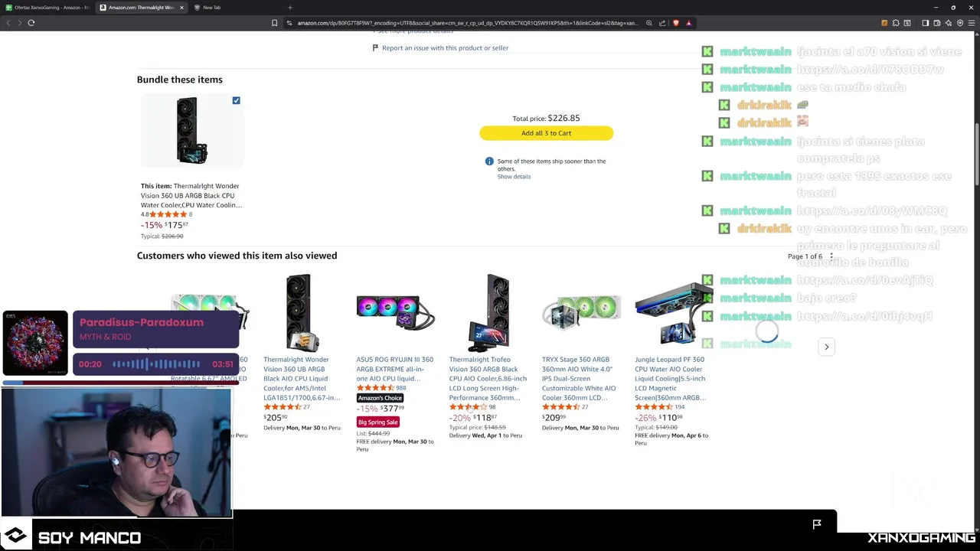Open Brave Rewards triangle icon

tap(688, 23)
